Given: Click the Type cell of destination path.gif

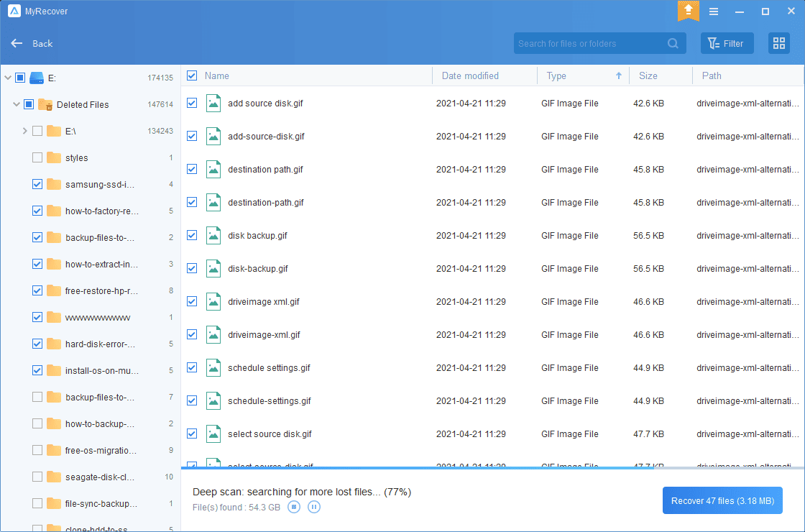Looking at the screenshot, I should 569,170.
